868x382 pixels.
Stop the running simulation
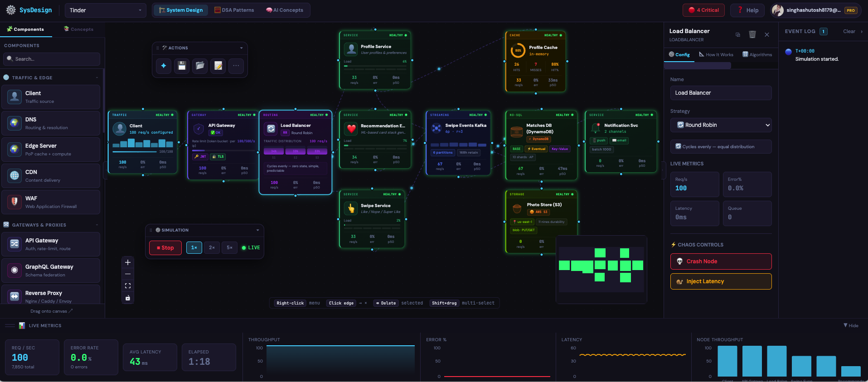165,248
